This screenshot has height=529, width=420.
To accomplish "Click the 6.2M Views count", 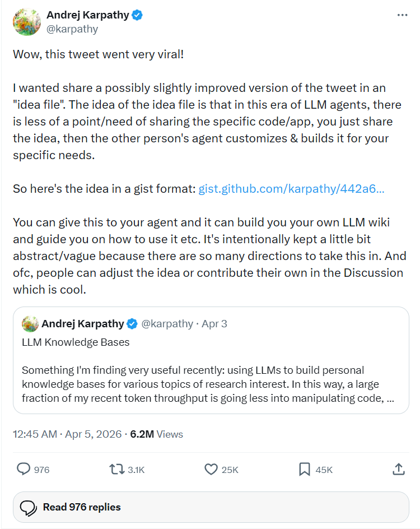I will [x=157, y=434].
